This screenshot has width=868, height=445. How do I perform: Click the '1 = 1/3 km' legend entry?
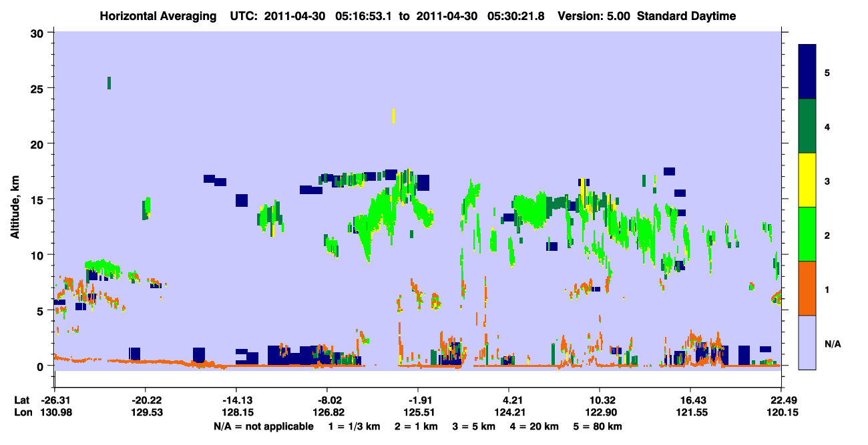click(x=354, y=426)
